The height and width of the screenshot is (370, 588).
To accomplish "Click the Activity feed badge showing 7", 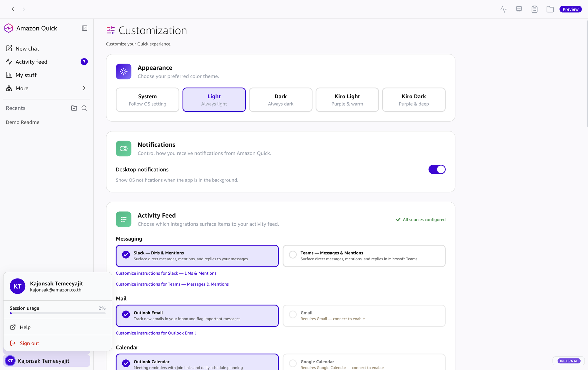I will pyautogui.click(x=84, y=62).
